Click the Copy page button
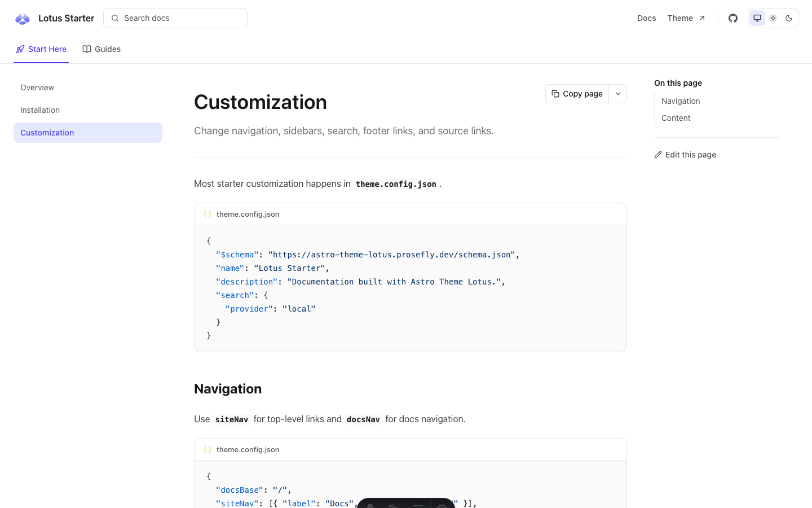Screen dimensions: 812x508 pyautogui.click(x=577, y=94)
